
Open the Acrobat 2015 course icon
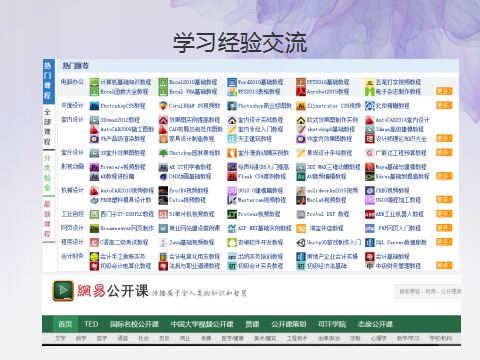click(301, 91)
